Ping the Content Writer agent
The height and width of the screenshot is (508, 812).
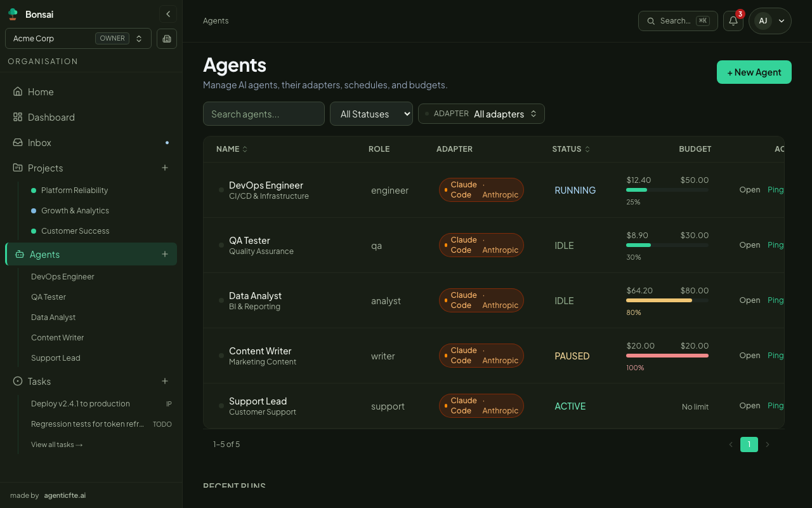tap(776, 356)
